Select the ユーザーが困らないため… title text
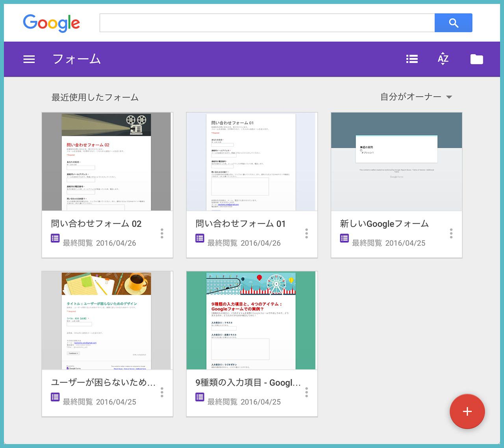Viewport: 504px width, 448px height. point(103,382)
